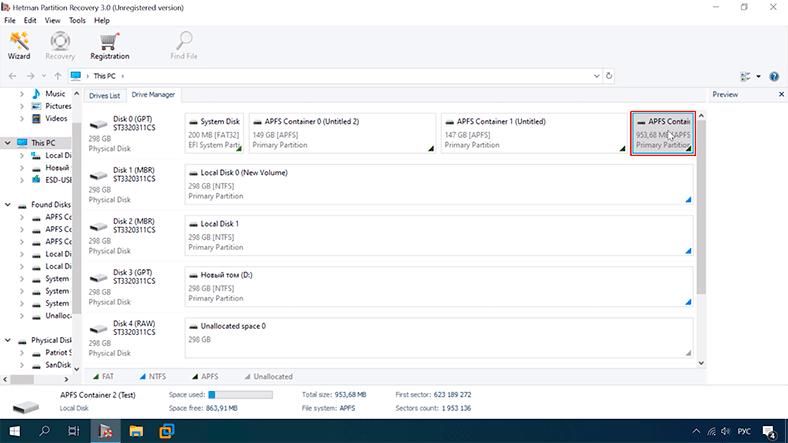
Task: Open File Explorer from taskbar
Action: click(x=136, y=431)
